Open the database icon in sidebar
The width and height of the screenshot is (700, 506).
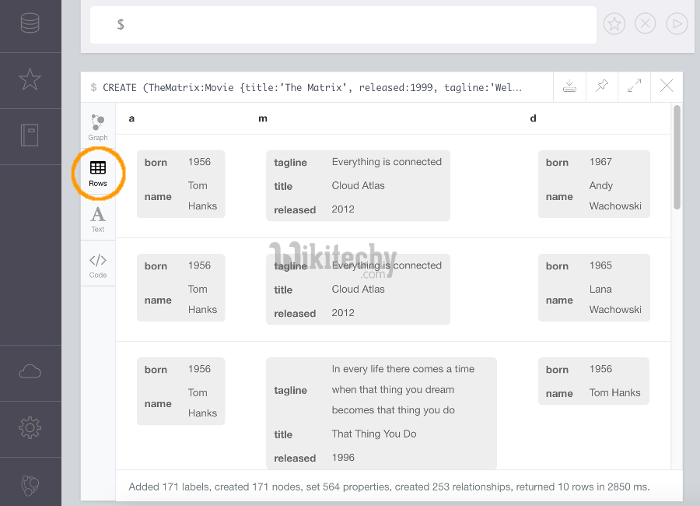(x=30, y=22)
